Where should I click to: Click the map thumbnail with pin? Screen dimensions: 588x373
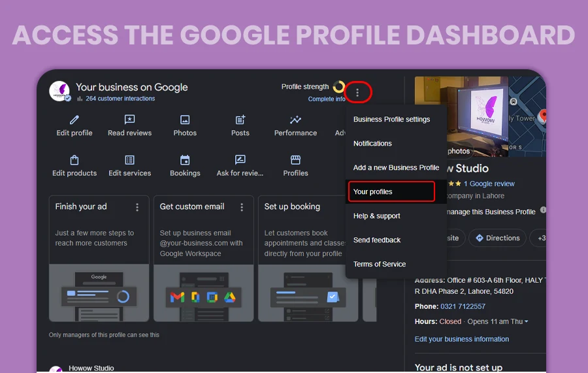coord(527,116)
